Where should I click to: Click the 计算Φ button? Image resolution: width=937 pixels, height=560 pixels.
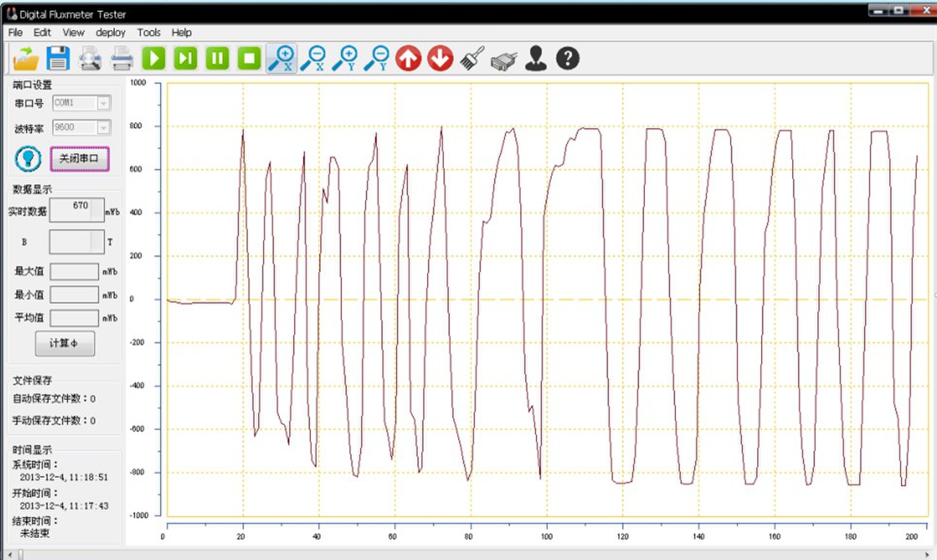65,343
